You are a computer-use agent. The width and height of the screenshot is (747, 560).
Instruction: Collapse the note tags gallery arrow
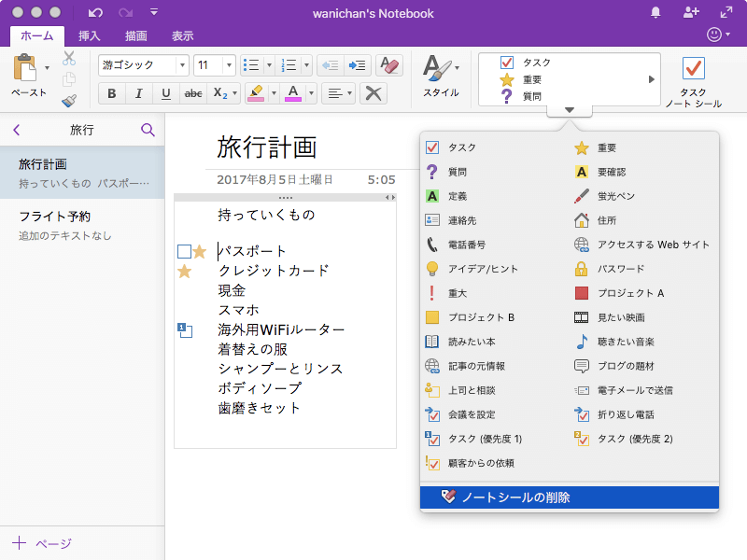570,110
